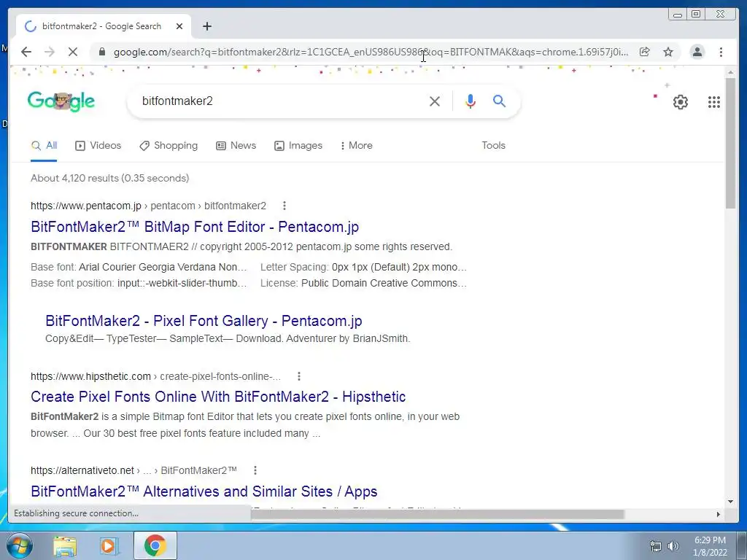Image resolution: width=747 pixels, height=560 pixels.
Task: Open options for alternativeto.net result
Action: (x=255, y=470)
